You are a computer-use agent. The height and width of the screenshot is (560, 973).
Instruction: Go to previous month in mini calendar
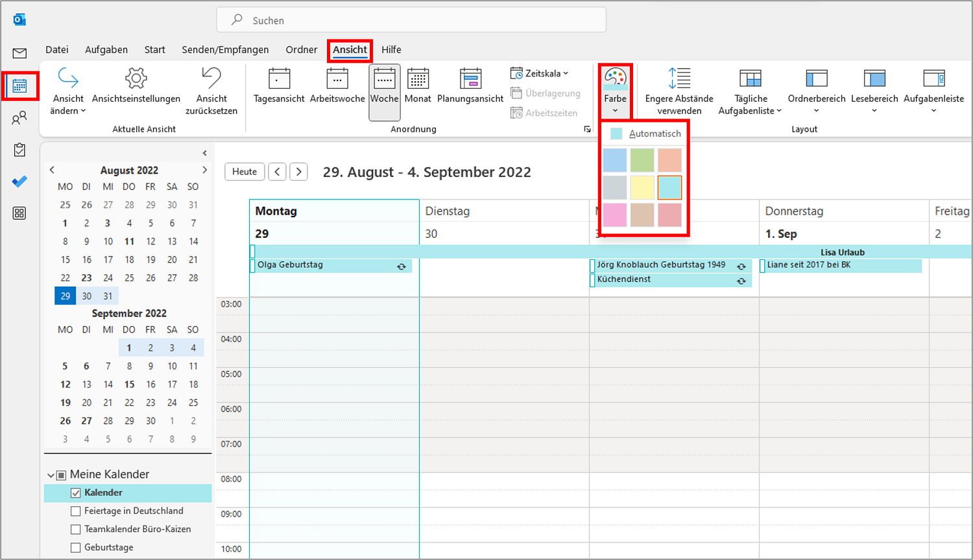(x=53, y=170)
